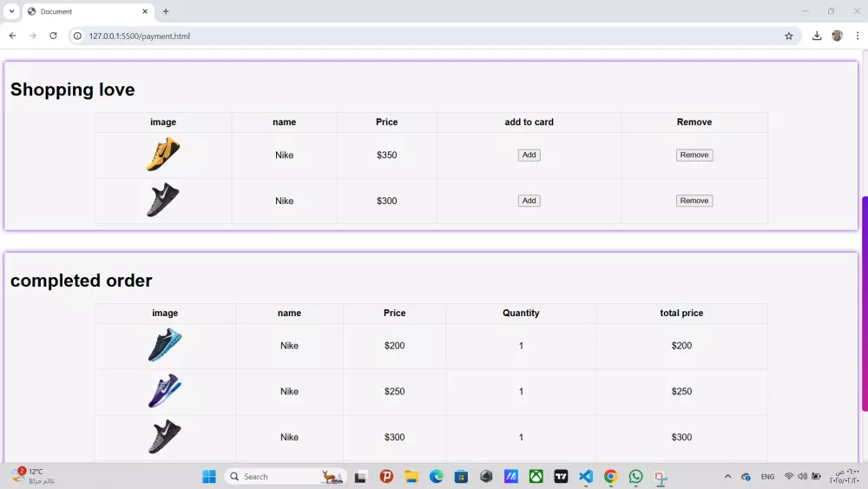Open Visual Studio Code from the taskbar
The image size is (868, 489).
coord(586,476)
